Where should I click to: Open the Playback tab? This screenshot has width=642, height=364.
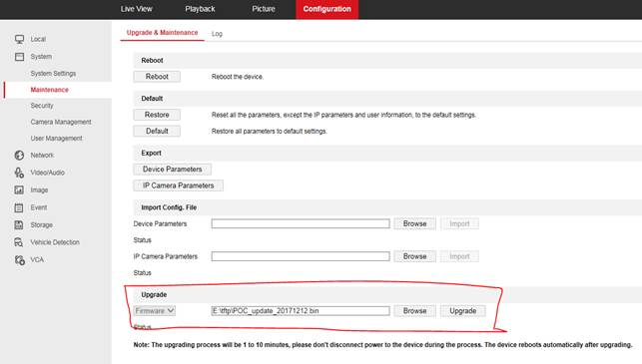click(200, 9)
